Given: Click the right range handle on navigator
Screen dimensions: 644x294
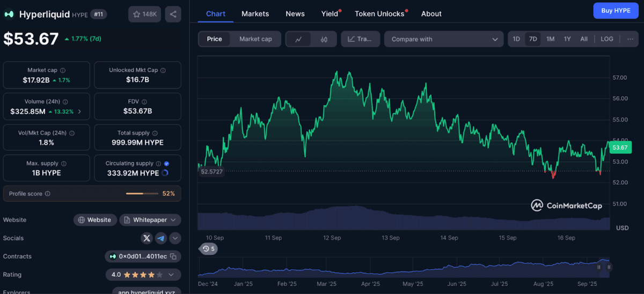Looking at the screenshot, I should [x=609, y=267].
